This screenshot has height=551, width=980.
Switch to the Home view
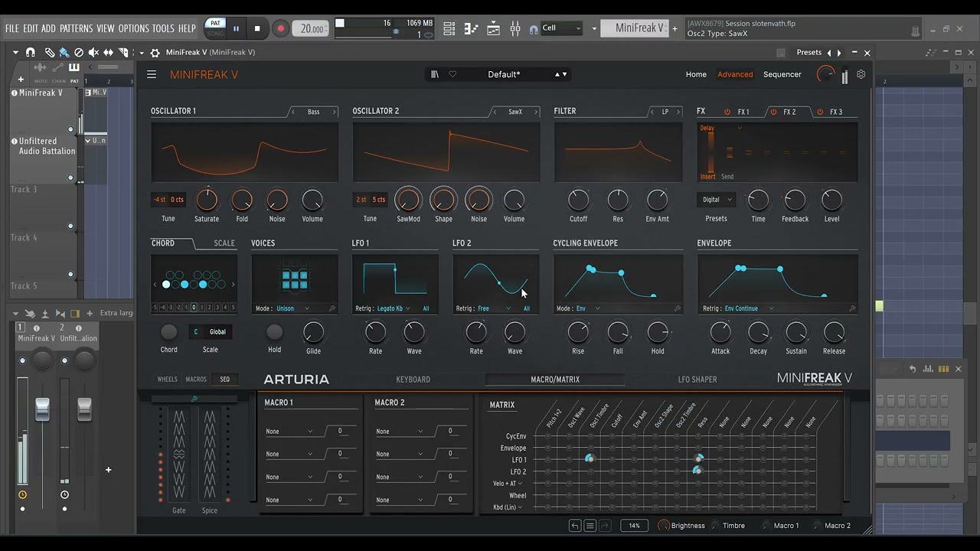(x=696, y=74)
